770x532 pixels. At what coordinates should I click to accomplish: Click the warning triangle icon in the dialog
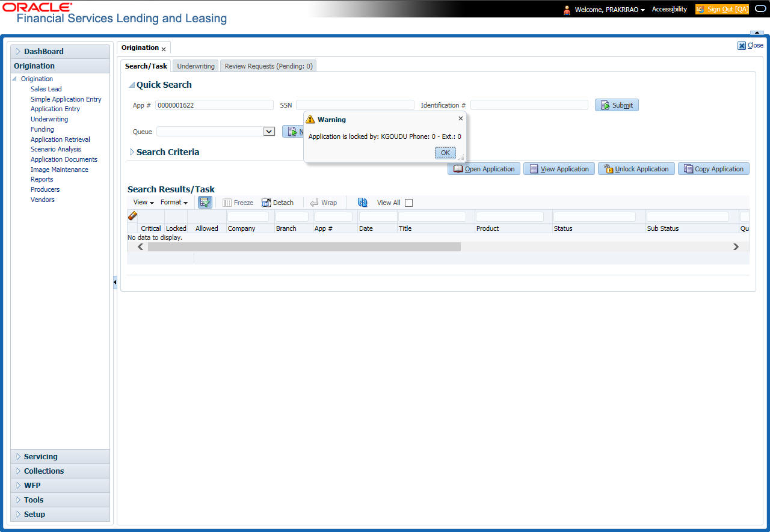310,119
